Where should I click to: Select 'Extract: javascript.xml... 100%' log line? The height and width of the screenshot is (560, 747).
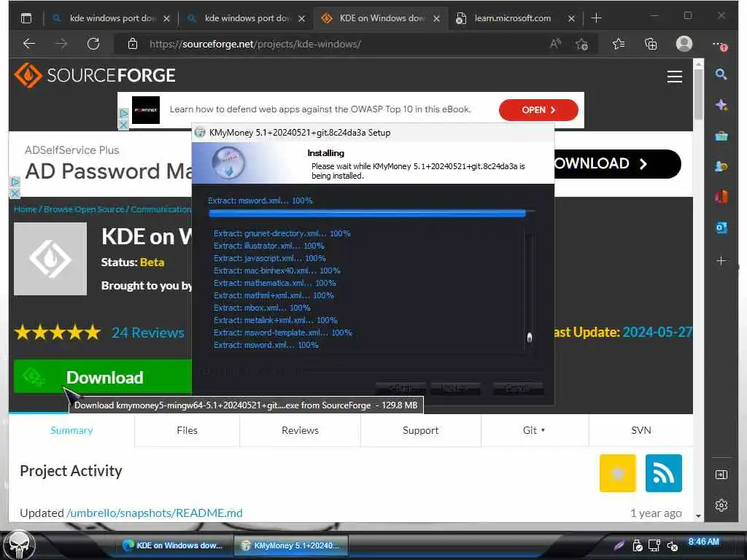[270, 258]
